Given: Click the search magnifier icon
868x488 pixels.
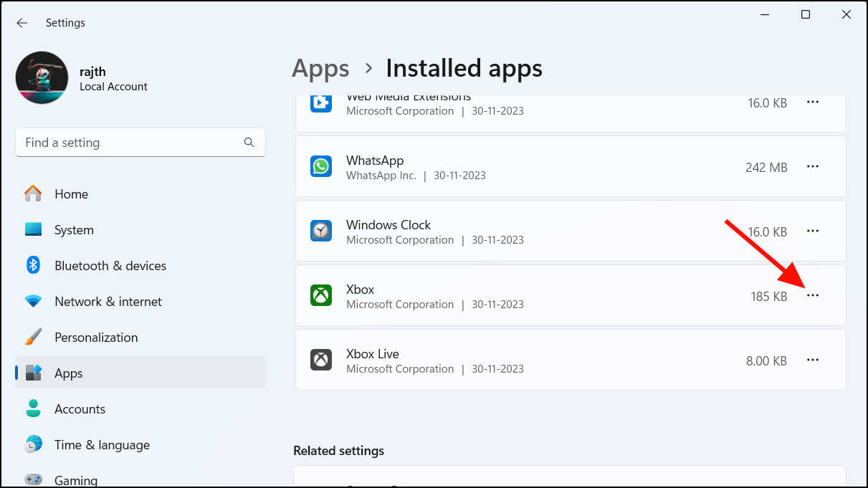Looking at the screenshot, I should point(249,143).
